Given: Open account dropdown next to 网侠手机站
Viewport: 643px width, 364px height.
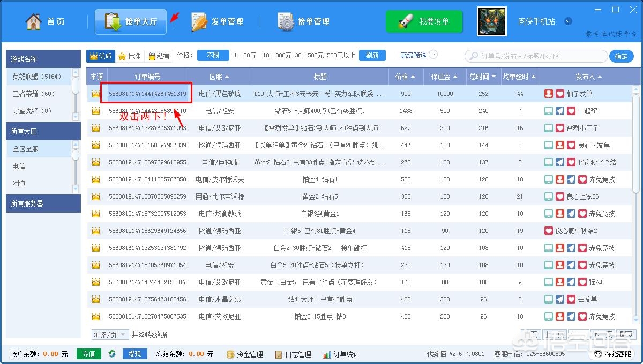Looking at the screenshot, I should point(569,22).
